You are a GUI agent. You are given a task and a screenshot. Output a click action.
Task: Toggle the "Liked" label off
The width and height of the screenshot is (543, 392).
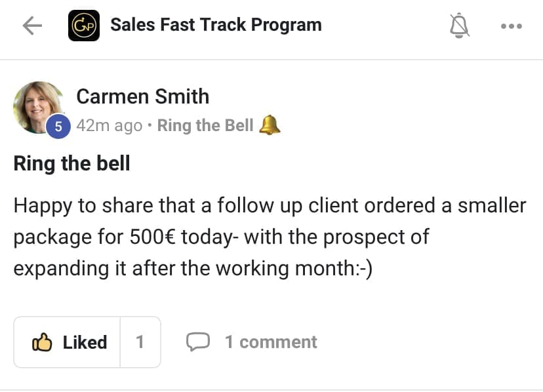coord(85,342)
